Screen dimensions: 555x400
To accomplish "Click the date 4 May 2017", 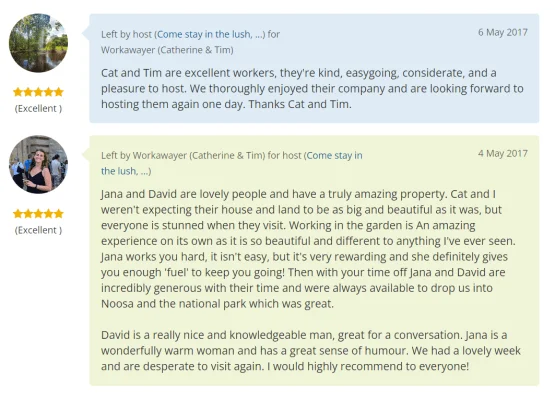I will click(x=503, y=154).
